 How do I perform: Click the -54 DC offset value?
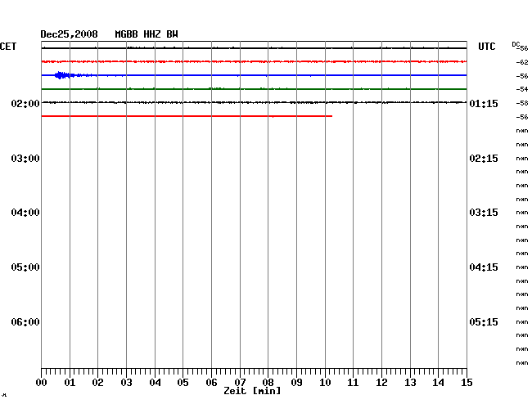pos(522,89)
